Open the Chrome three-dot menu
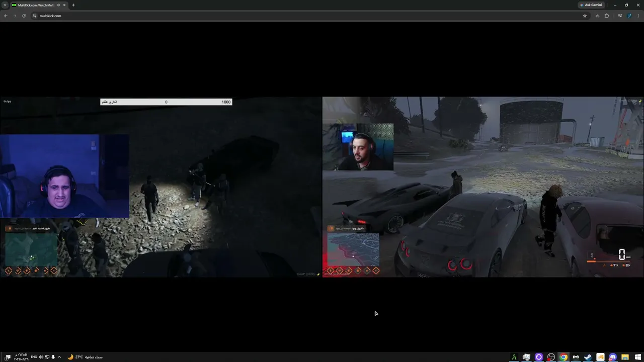Screen dimensions: 644x362 (x=638, y=16)
